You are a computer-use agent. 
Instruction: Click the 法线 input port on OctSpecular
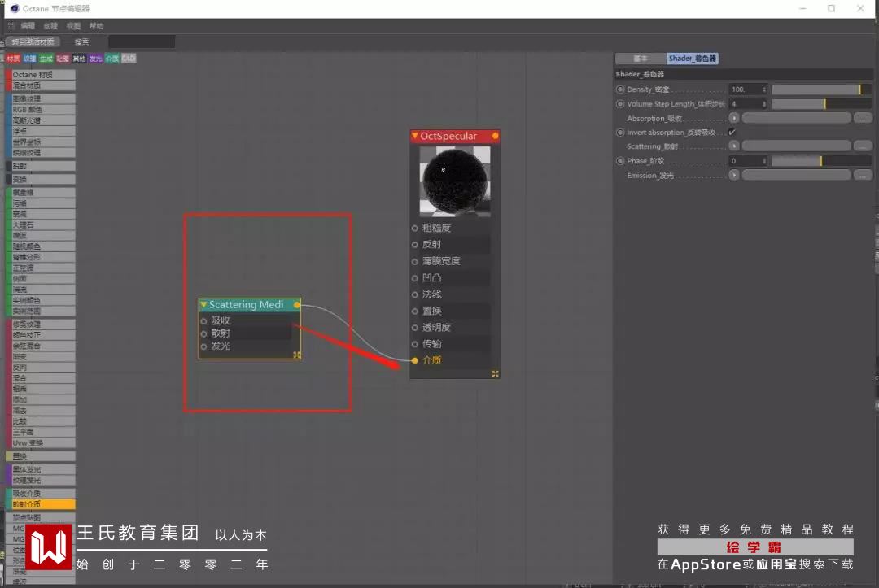coord(415,294)
